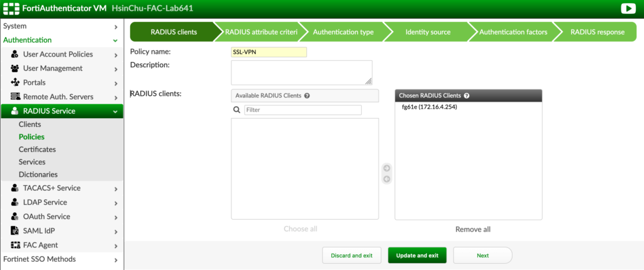Screen dimensions: 644x270
Task: Go to Authentication factors step
Action: [x=513, y=32]
